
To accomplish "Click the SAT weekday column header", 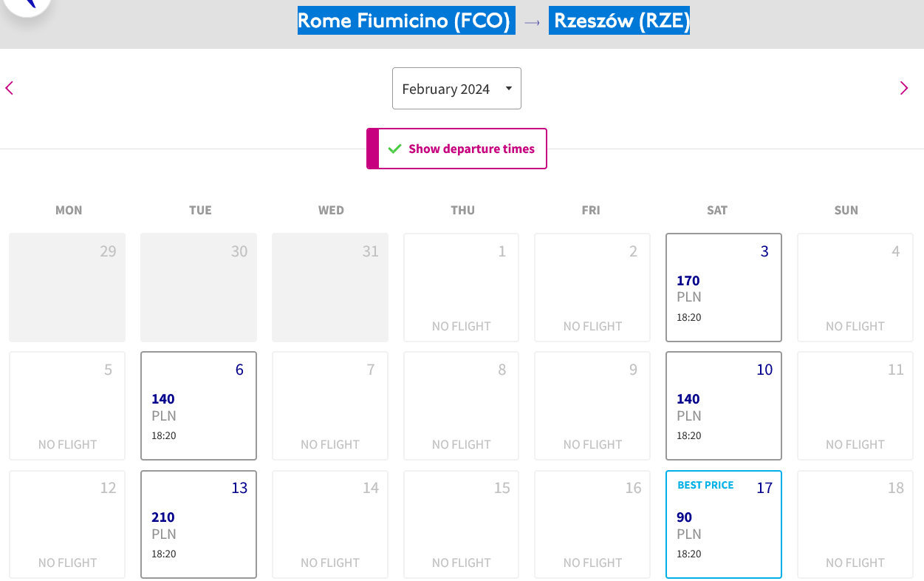I will click(717, 210).
